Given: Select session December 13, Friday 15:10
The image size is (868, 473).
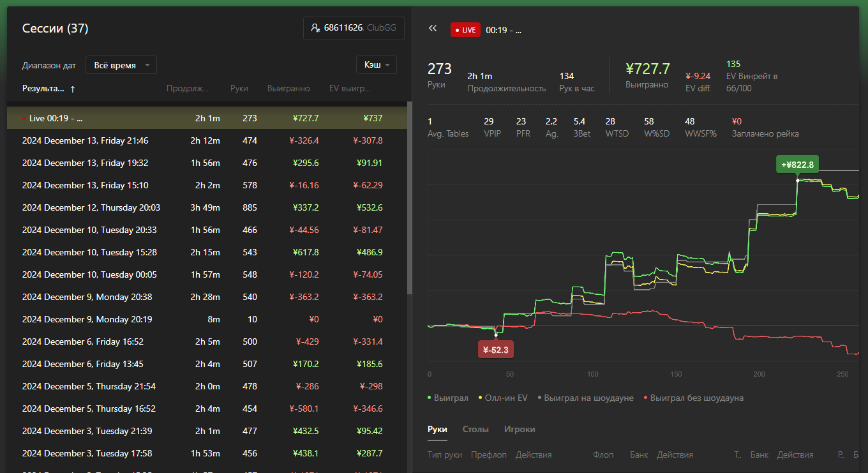Looking at the screenshot, I should [207, 185].
